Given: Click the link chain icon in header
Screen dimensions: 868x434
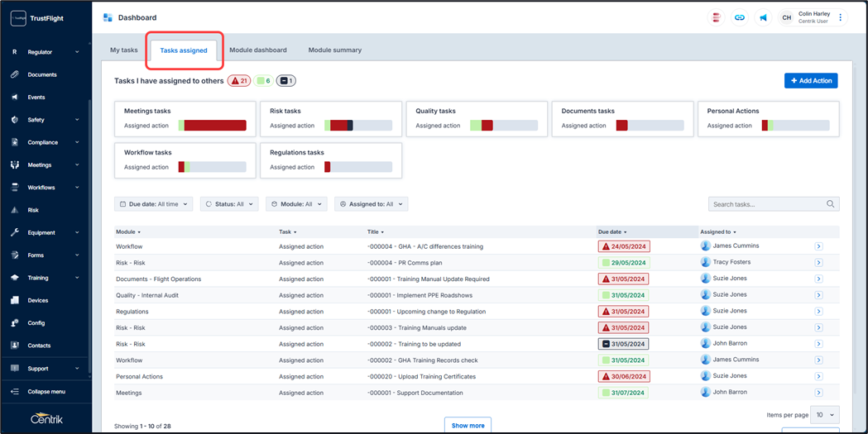Looking at the screenshot, I should (x=740, y=17).
